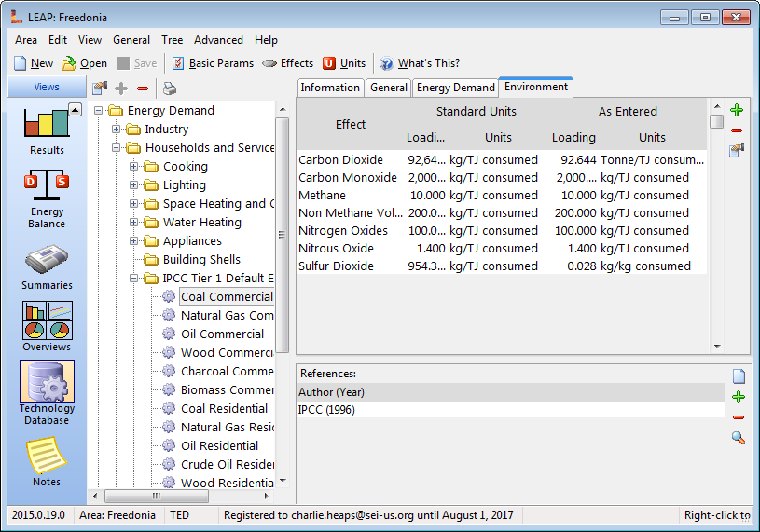Add a new effect with green plus

(737, 110)
